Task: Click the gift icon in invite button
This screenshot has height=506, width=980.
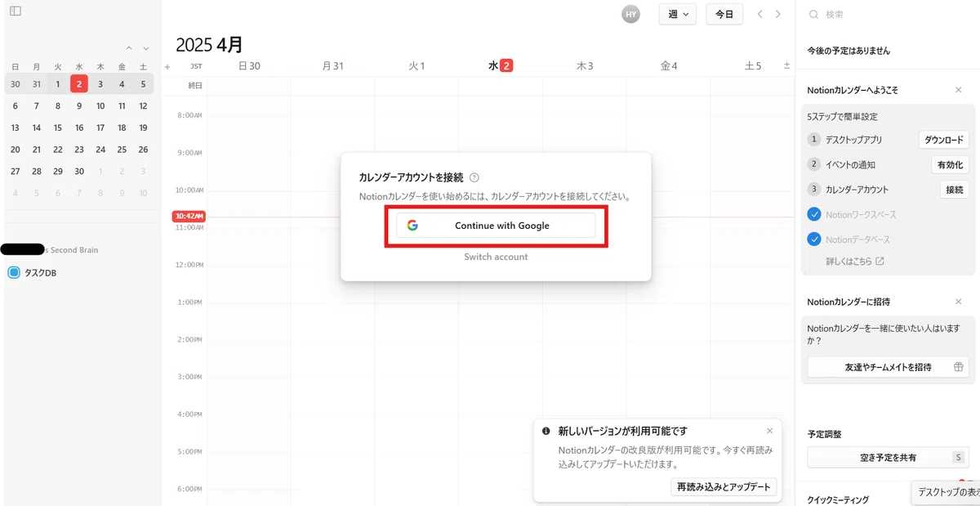Action: tap(959, 367)
